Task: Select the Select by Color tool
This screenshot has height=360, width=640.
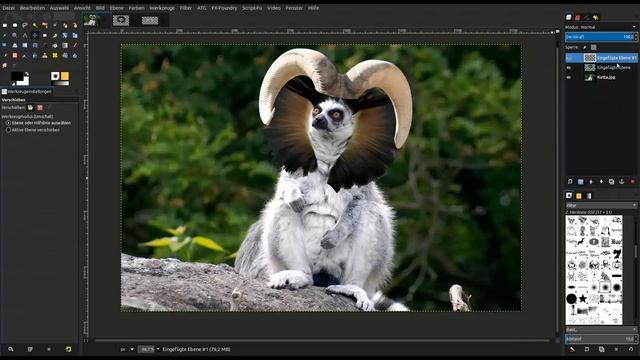Action: click(x=45, y=25)
